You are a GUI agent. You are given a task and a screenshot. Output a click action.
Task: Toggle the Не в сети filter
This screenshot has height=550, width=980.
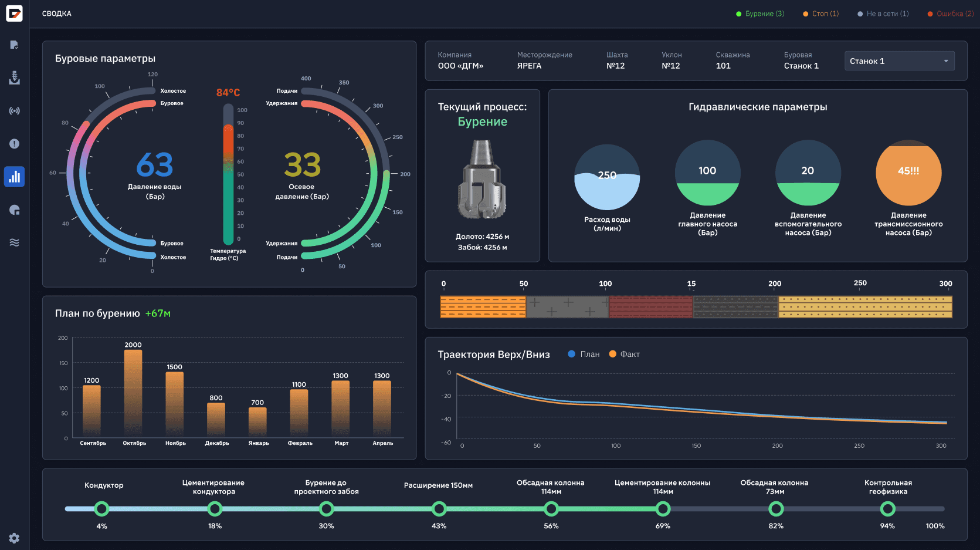883,13
